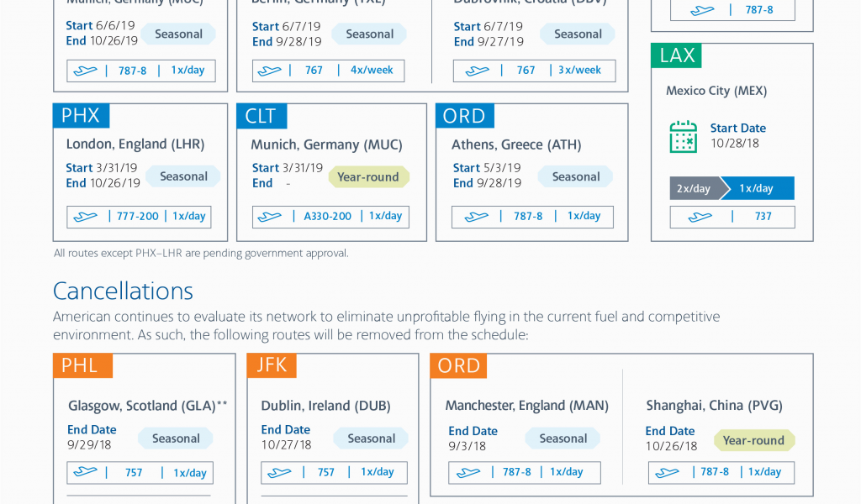Select the orange JFK airport tag
Viewport: 861px width, 504px height.
pyautogui.click(x=272, y=365)
